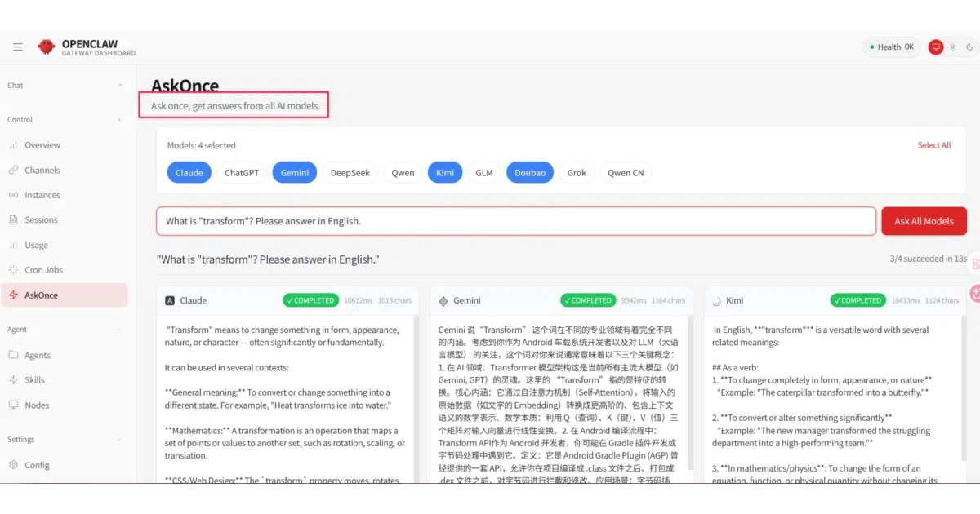This screenshot has height=514, width=980.
Task: Click the Instances broadcast icon
Action: 14,195
